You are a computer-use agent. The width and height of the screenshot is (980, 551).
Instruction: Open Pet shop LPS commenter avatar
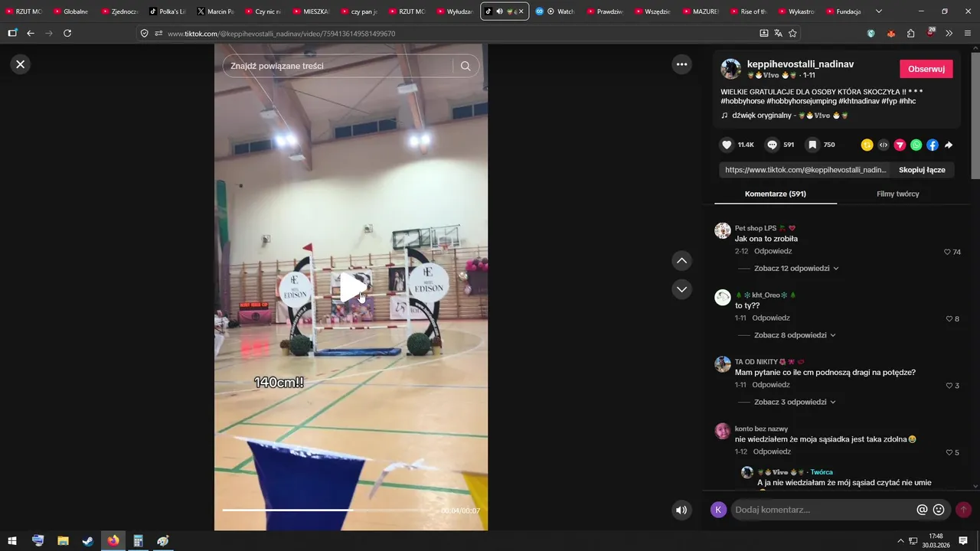pos(722,230)
